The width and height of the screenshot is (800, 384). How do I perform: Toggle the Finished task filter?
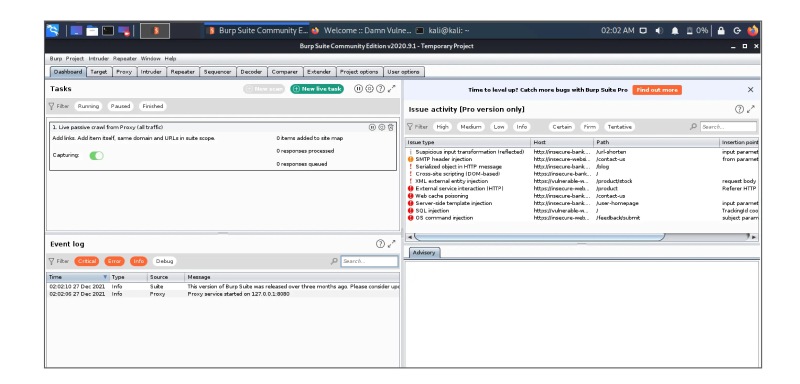(x=153, y=106)
